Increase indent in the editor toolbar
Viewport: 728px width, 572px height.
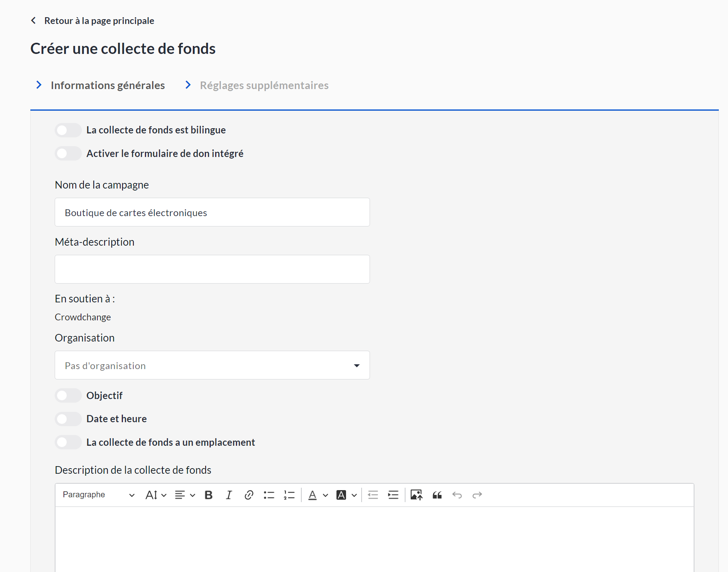pos(393,495)
